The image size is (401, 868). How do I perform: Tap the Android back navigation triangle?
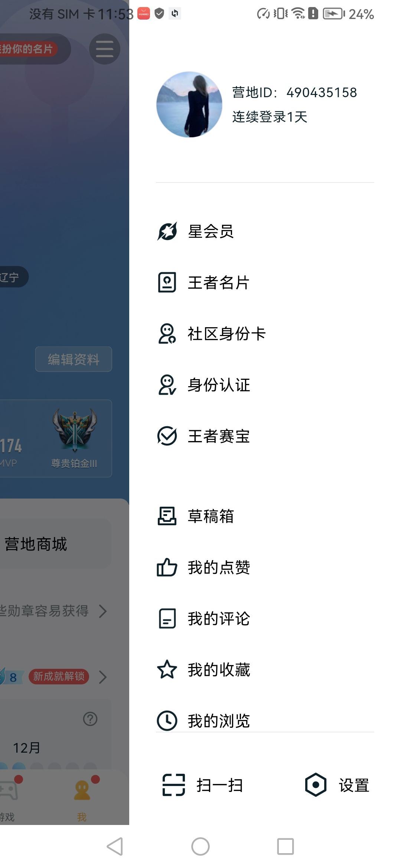(x=115, y=846)
